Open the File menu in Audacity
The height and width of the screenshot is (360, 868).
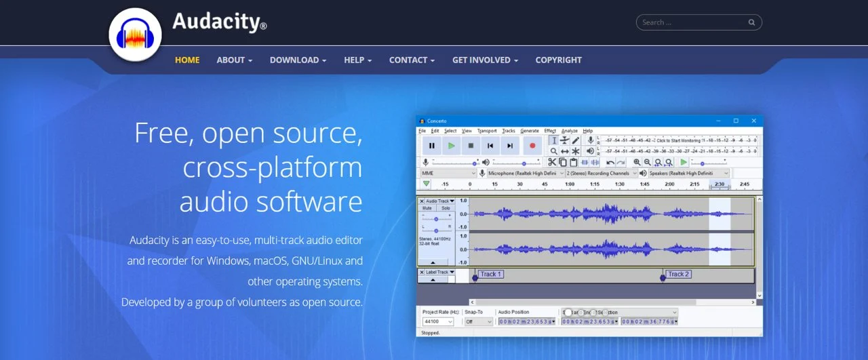point(422,131)
